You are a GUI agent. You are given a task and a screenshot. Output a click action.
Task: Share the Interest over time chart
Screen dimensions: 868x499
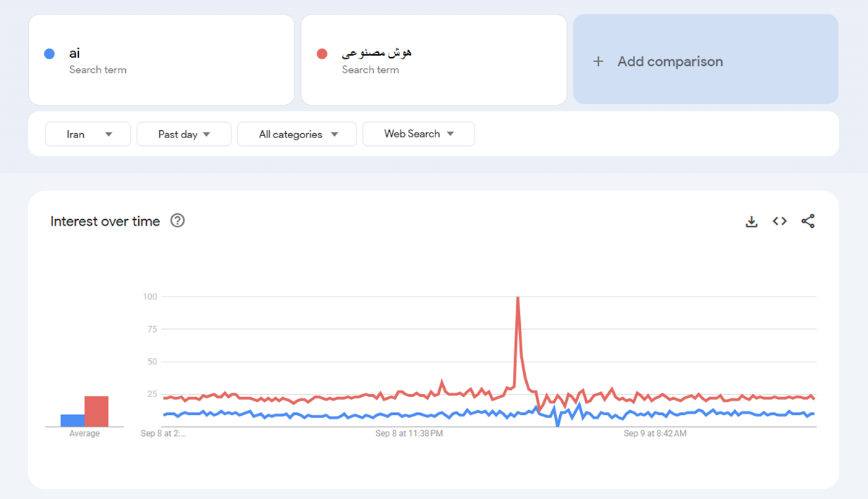tap(808, 221)
